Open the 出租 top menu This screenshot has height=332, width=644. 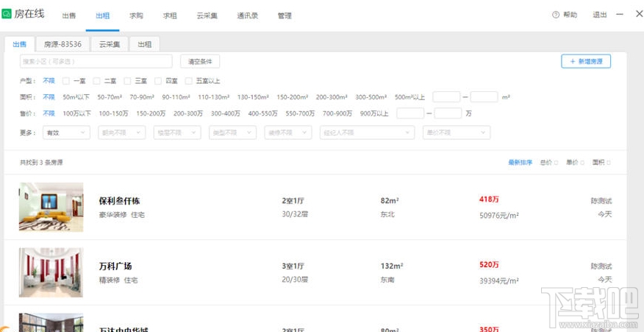(103, 16)
